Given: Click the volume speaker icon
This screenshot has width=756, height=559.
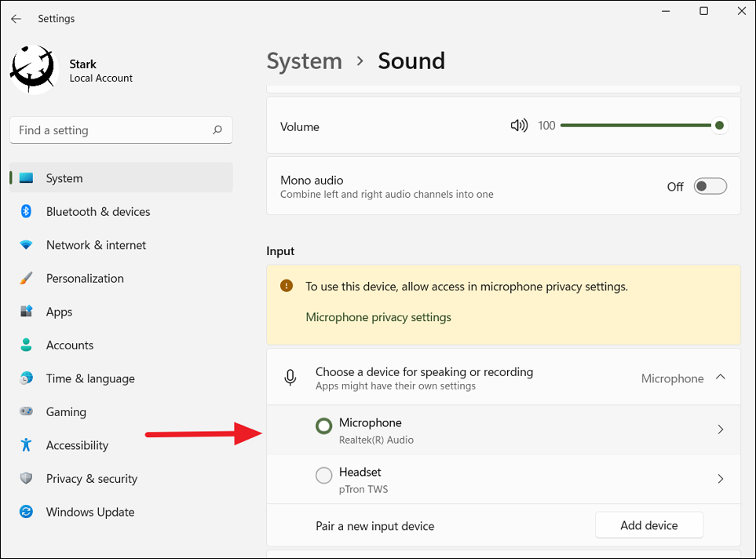Looking at the screenshot, I should (519, 126).
